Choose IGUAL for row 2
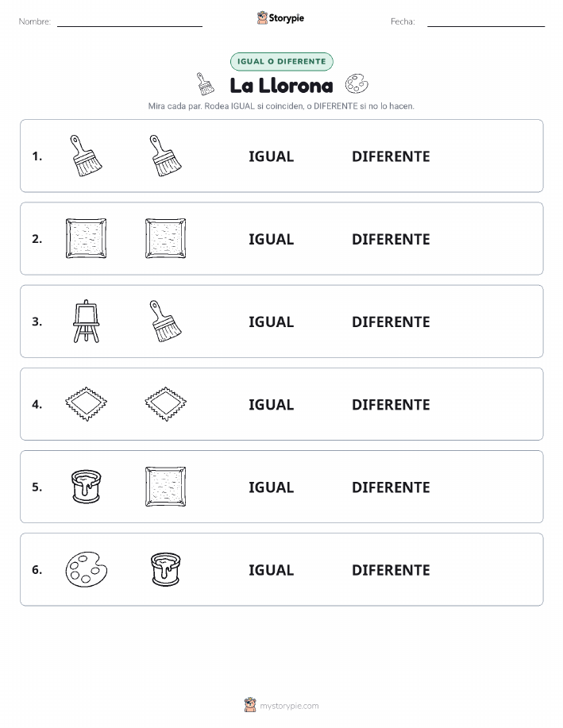The width and height of the screenshot is (563, 728). [x=272, y=239]
